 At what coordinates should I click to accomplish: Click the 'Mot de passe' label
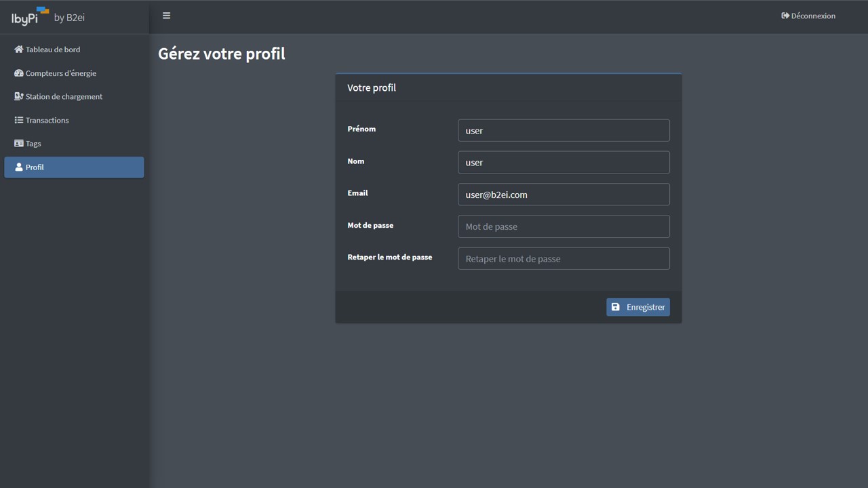370,225
